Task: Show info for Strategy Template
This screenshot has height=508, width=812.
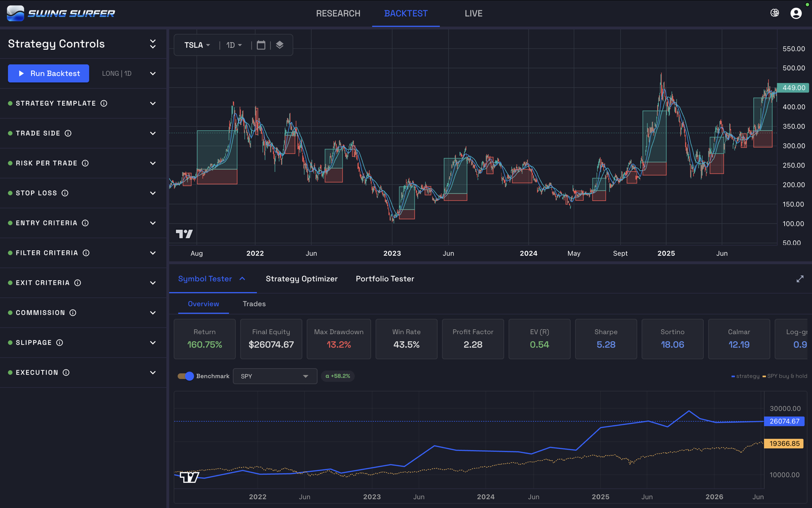Action: click(104, 103)
